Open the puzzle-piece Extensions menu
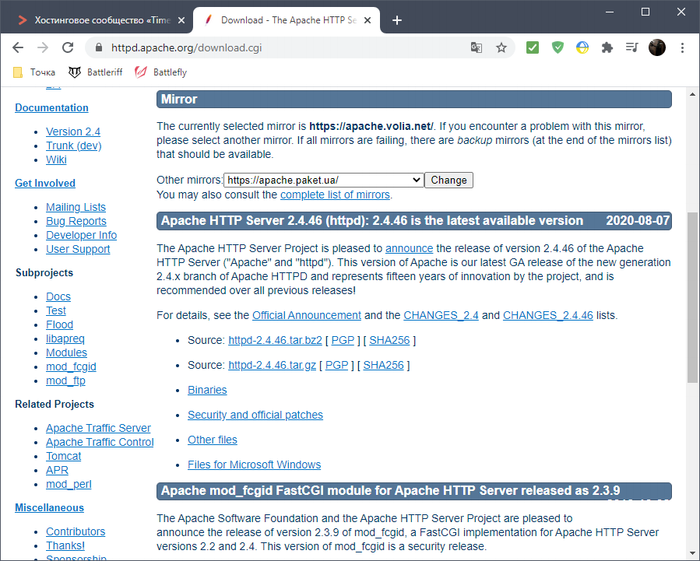Screen dimensions: 700x561 (x=606, y=47)
